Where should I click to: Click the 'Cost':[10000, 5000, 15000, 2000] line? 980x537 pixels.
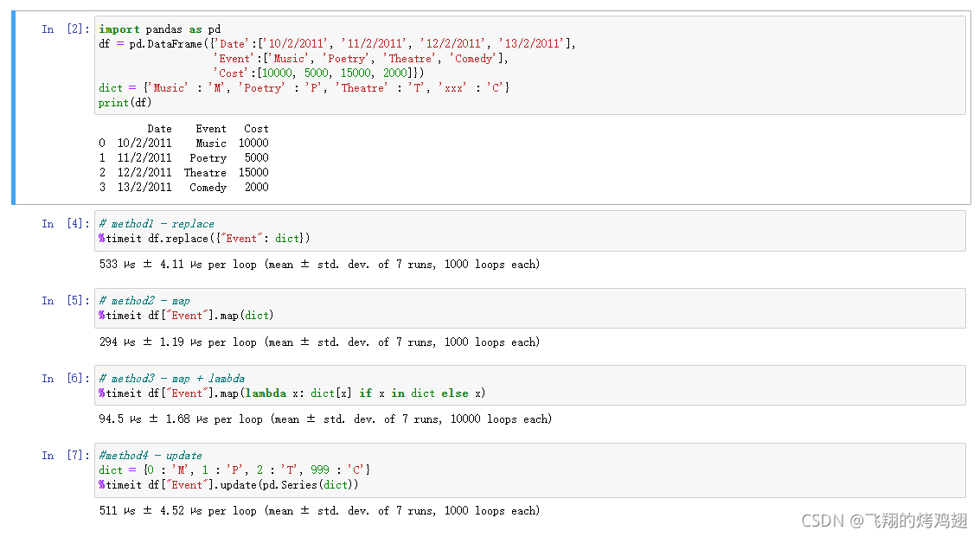tap(319, 74)
